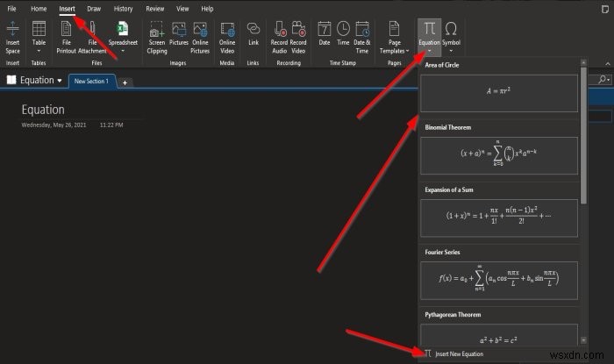
Task: Click the Pictures icon
Action: (179, 29)
